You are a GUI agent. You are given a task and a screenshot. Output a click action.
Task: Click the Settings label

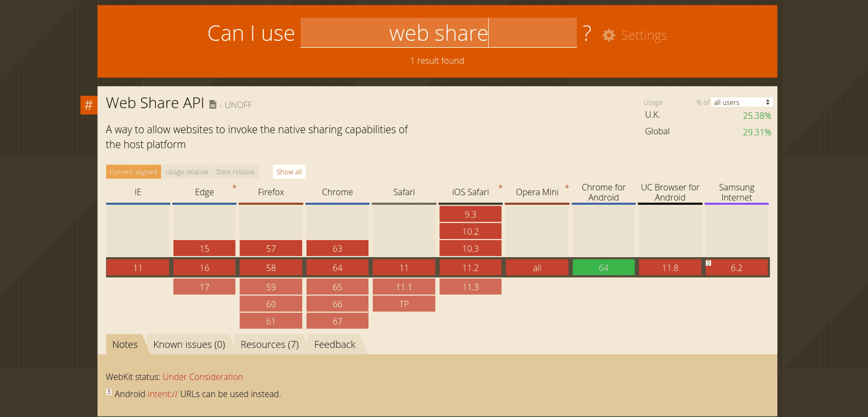coord(644,35)
